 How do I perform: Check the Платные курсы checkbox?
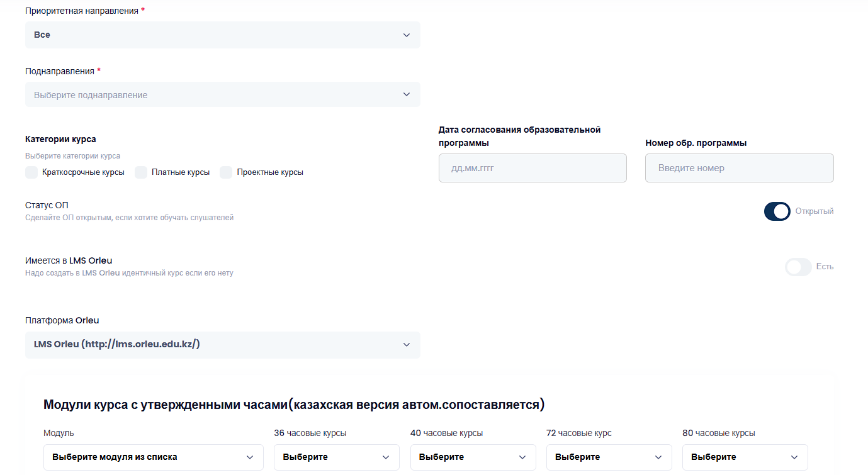tap(141, 172)
